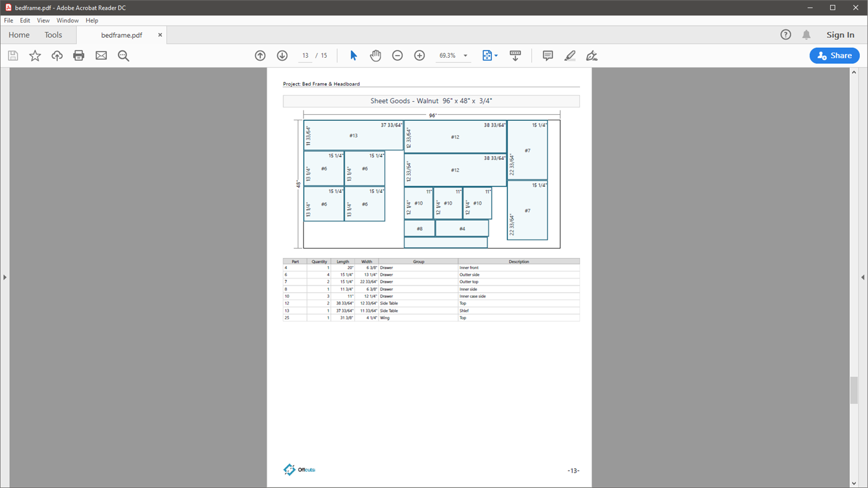Click the vertical scrollbar thumb
868x488 pixels.
coord(854,391)
